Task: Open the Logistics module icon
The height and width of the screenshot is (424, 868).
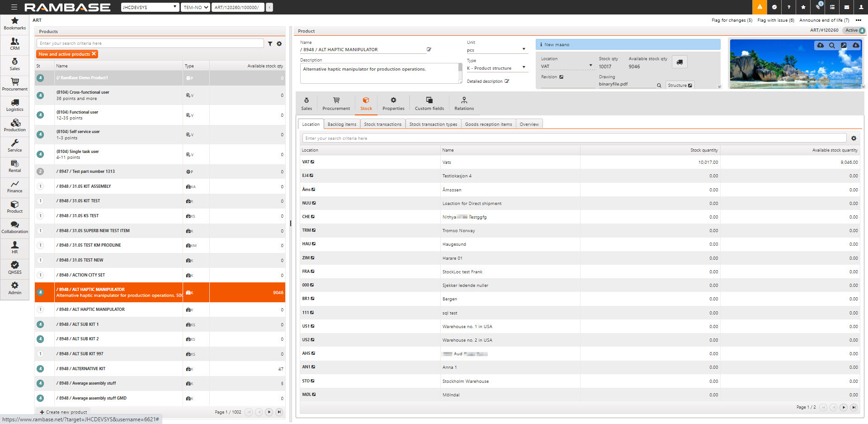Action: [x=15, y=105]
